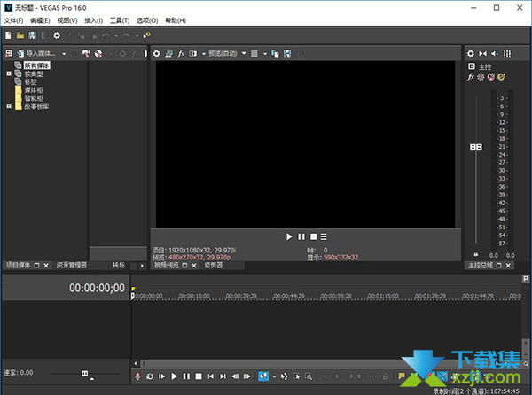532x395 pixels.
Task: Open the Import Media dropdown arrow
Action: tap(64, 53)
